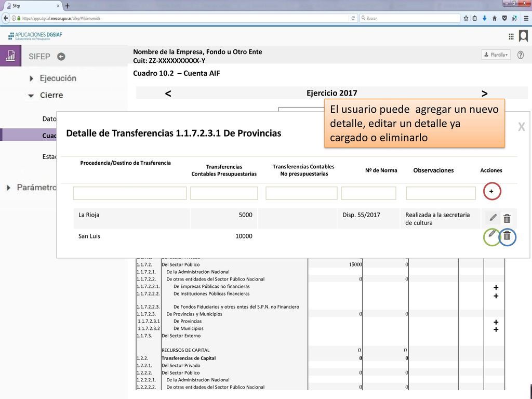The height and width of the screenshot is (399, 532).
Task: Click the browser search box Buscar
Action: 409,18
